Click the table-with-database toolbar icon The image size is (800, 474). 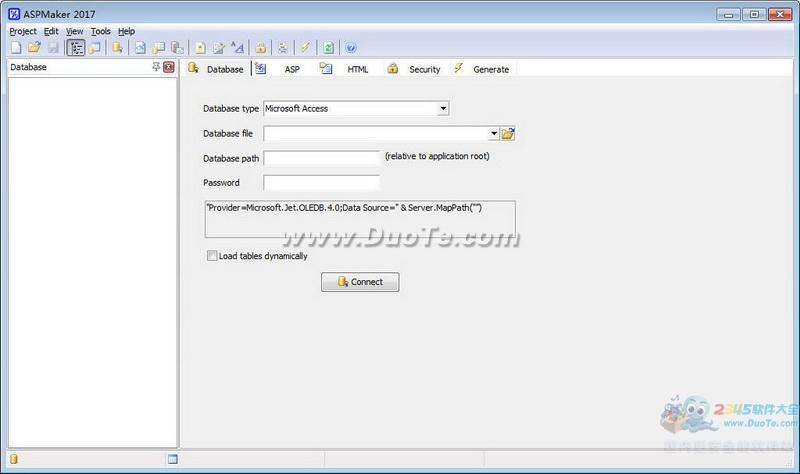pyautogui.click(x=159, y=48)
